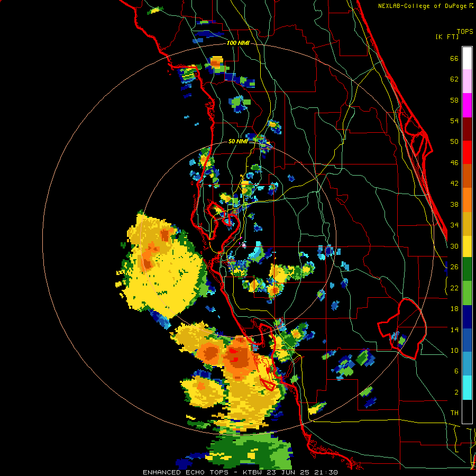
Task: Click the TH threshold legend label
Action: pyautogui.click(x=454, y=413)
